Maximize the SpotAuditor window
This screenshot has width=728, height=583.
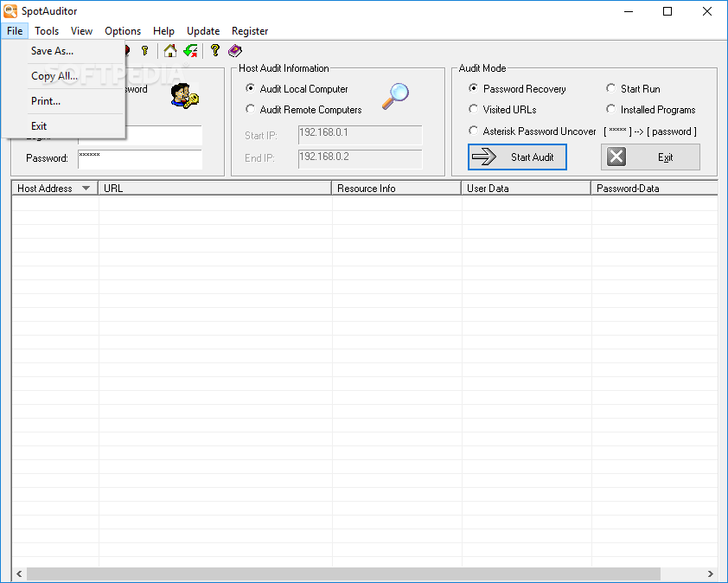[667, 11]
